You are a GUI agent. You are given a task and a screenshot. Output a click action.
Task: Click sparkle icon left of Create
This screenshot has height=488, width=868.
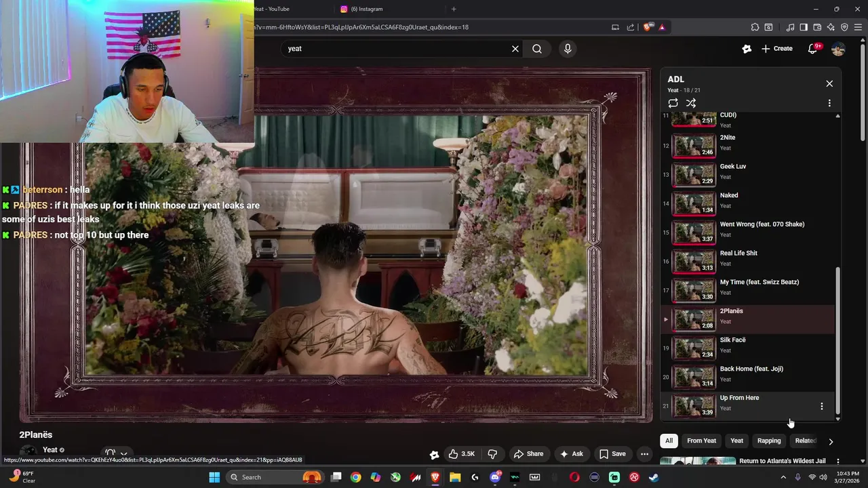click(747, 49)
